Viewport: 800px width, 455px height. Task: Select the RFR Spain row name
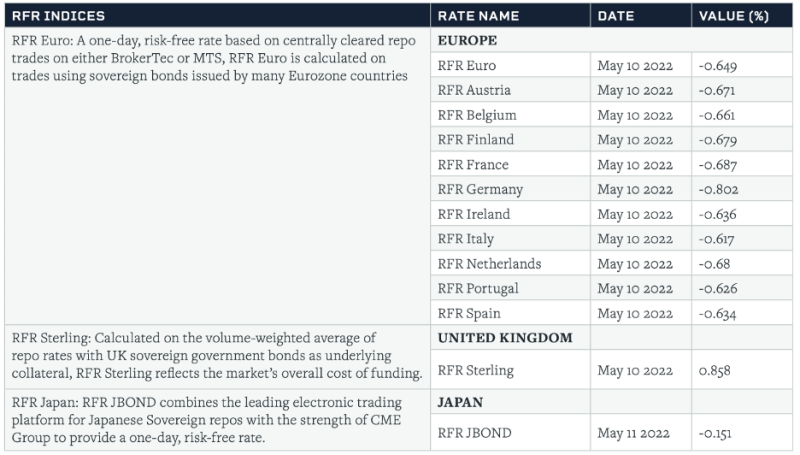(469, 313)
